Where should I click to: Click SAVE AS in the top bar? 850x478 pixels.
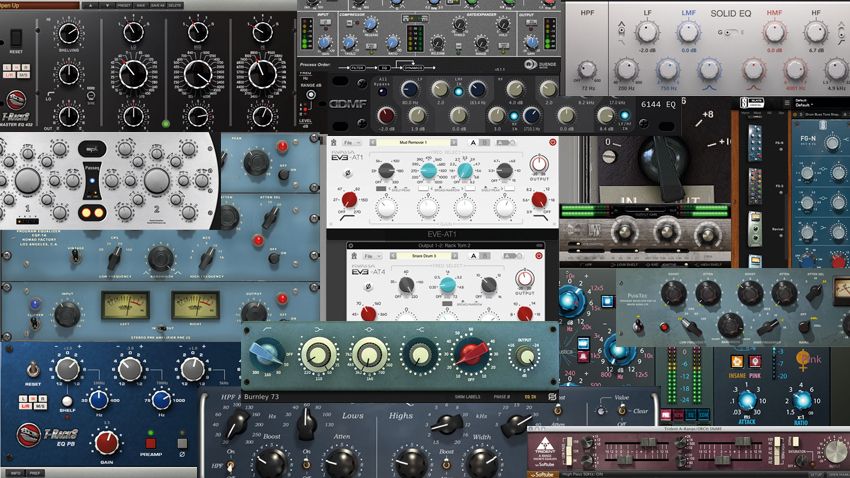pyautogui.click(x=158, y=5)
